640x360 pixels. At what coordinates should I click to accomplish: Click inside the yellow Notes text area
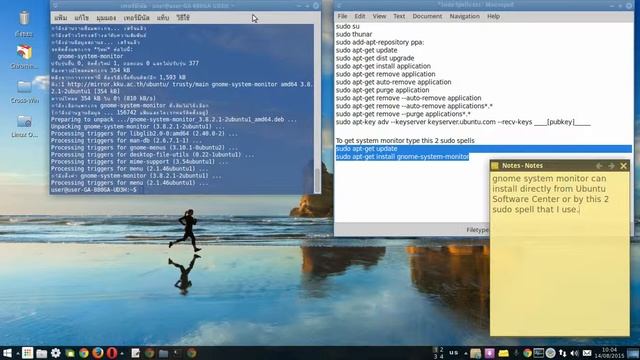tap(560, 253)
